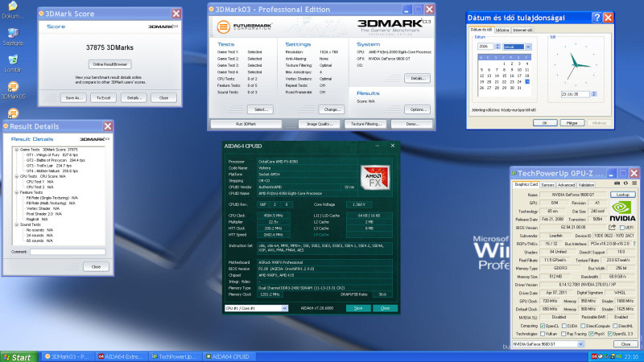Click the year spinner arrows in date dialog

tap(497, 47)
